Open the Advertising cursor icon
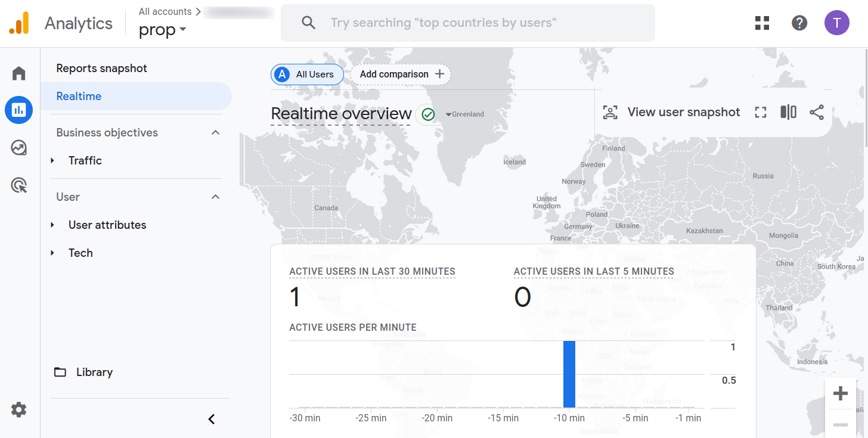Viewport: 868px width, 438px height. pyautogui.click(x=19, y=186)
